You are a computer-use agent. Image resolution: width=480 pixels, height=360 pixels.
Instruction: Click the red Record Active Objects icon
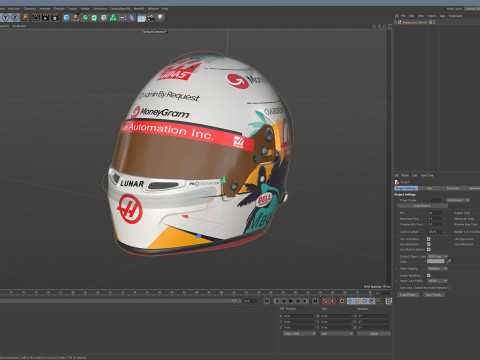coord(325,301)
